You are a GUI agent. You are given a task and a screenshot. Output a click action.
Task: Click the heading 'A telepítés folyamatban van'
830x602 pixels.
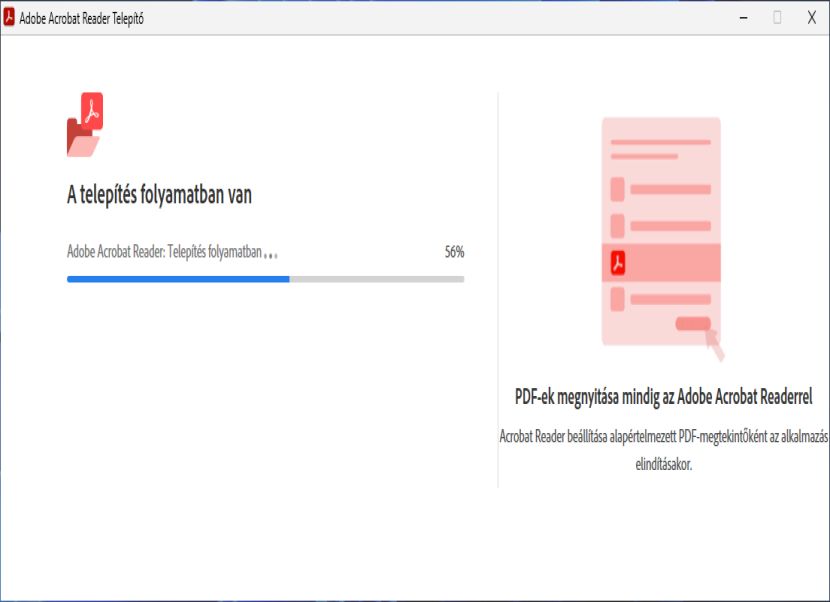click(159, 194)
